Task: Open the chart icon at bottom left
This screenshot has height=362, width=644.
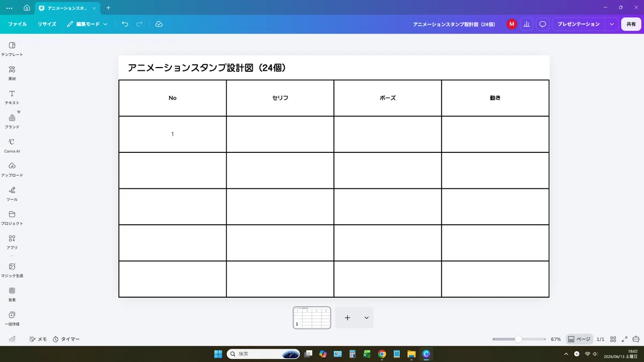Action: [12, 339]
